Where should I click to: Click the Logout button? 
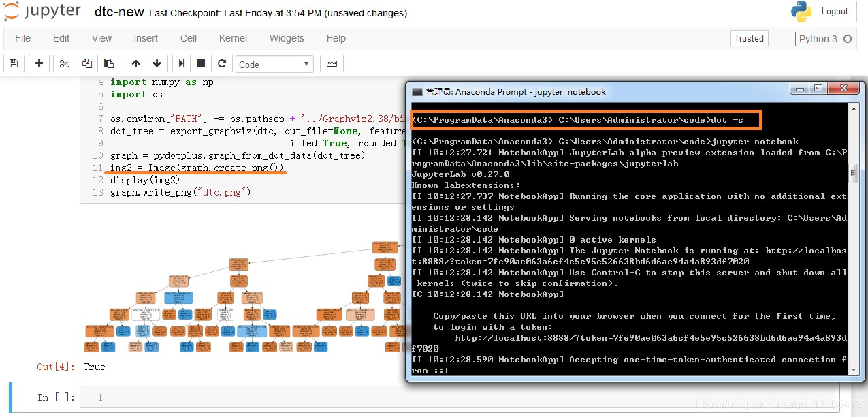point(835,11)
